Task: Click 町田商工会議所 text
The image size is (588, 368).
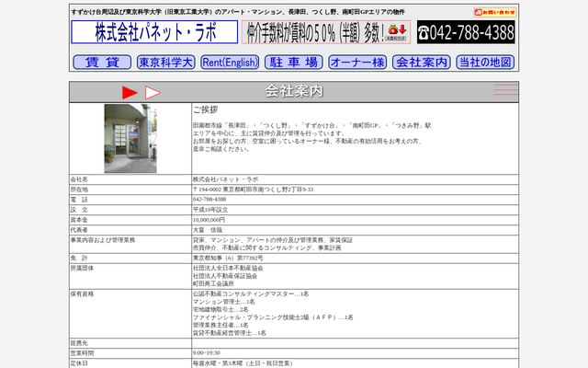Action: click(x=213, y=284)
